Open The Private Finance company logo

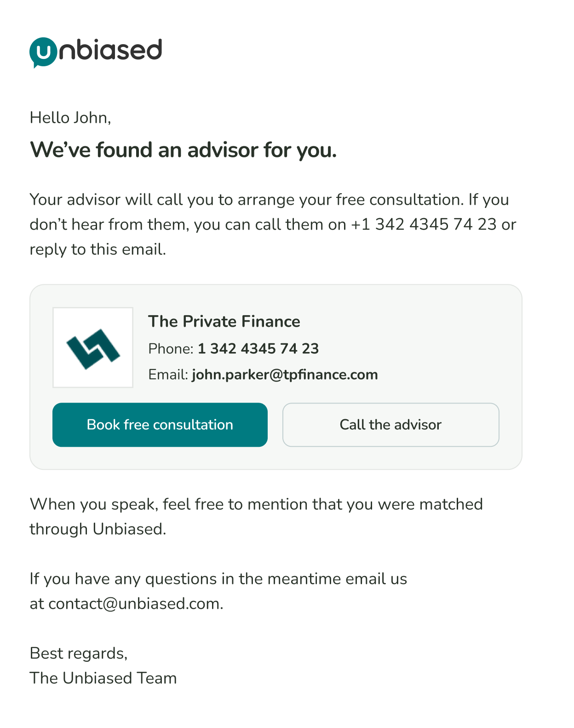tap(93, 347)
